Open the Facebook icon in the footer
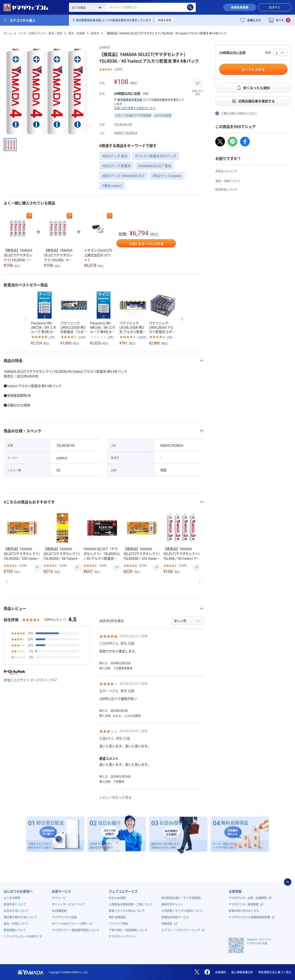The image size is (295, 980). [x=207, y=972]
